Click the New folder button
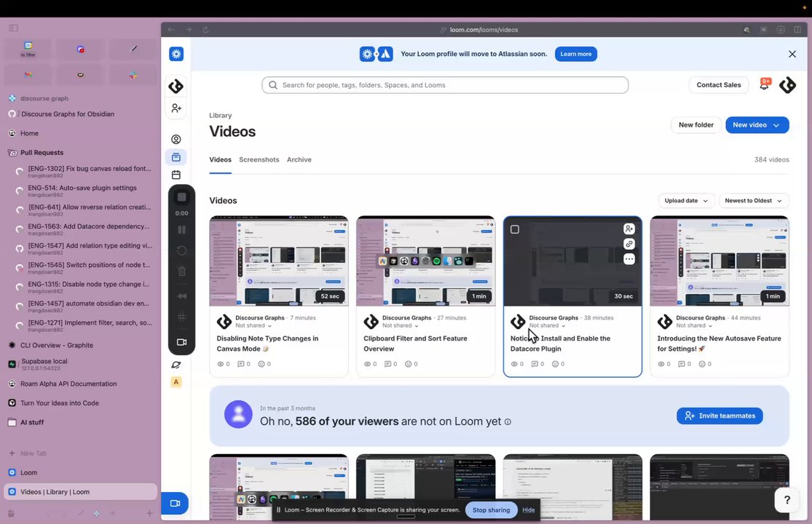This screenshot has width=812, height=524. coord(696,125)
